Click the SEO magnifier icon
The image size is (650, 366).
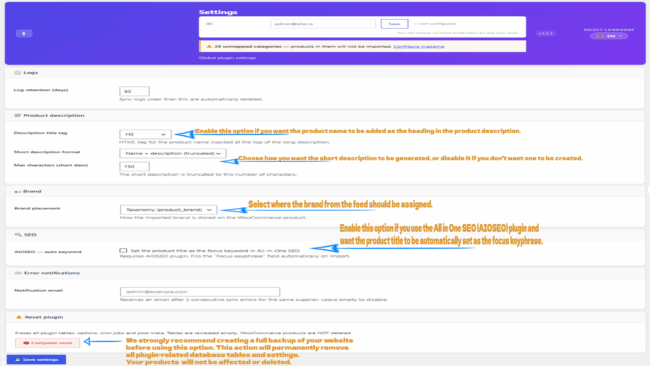point(18,235)
